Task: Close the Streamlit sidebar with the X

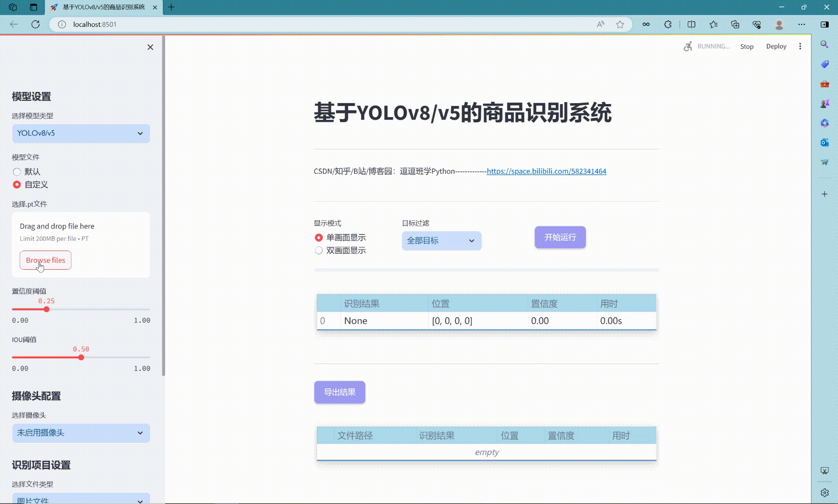Action: [x=150, y=47]
